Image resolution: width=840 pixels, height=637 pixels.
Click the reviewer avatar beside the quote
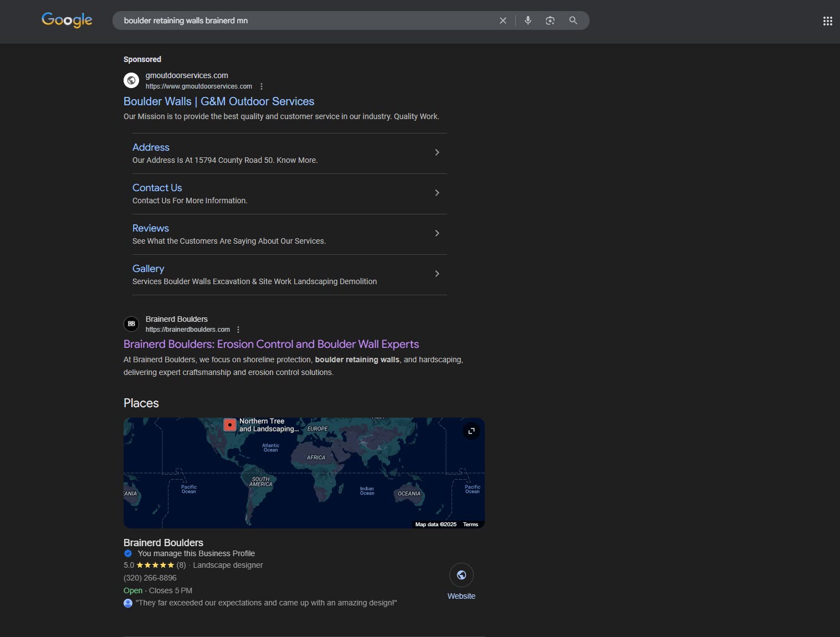coord(128,603)
